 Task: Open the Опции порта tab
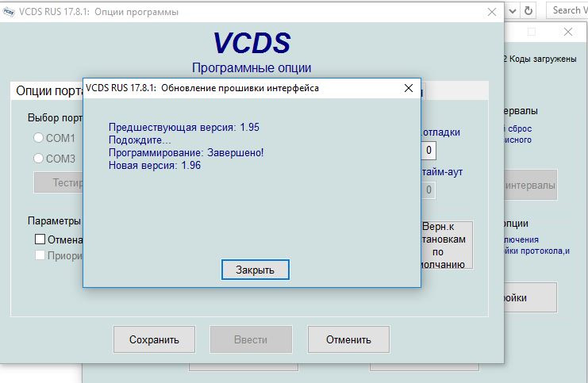[47, 90]
